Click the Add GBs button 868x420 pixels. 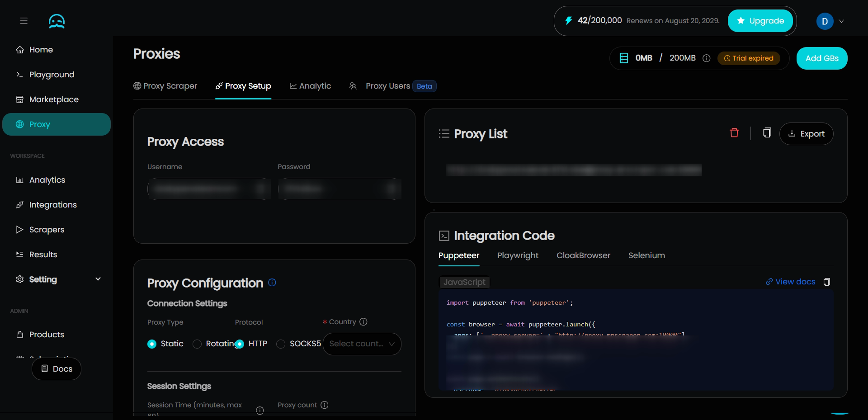(822, 58)
